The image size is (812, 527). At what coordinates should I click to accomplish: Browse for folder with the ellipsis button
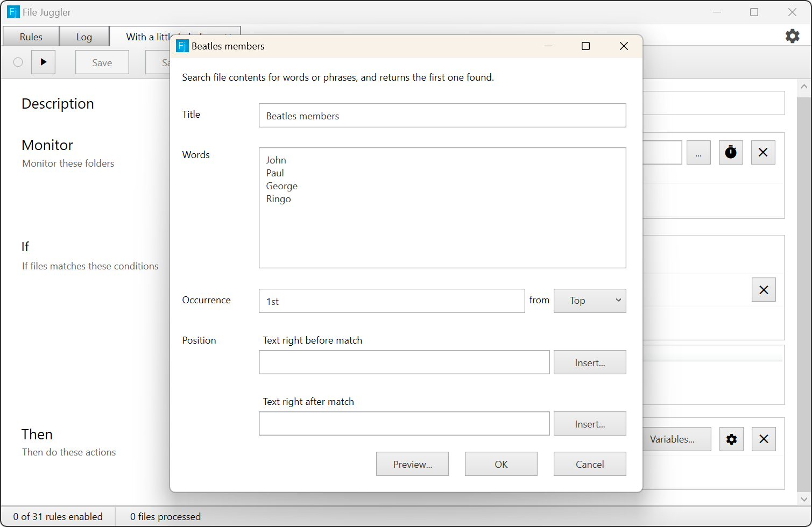click(x=698, y=152)
